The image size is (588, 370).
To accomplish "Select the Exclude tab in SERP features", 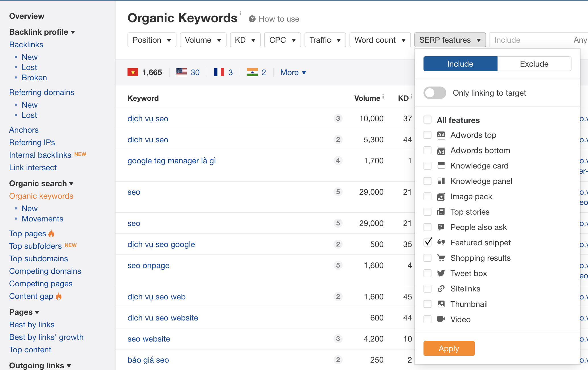I will tap(534, 63).
